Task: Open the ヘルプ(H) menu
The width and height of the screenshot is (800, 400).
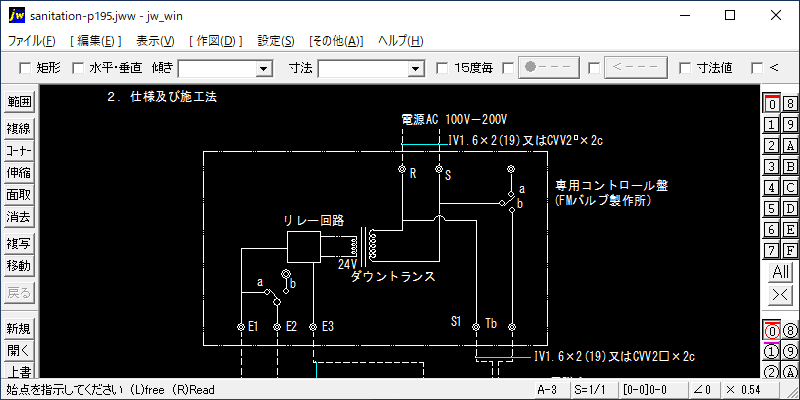Action: (x=401, y=41)
